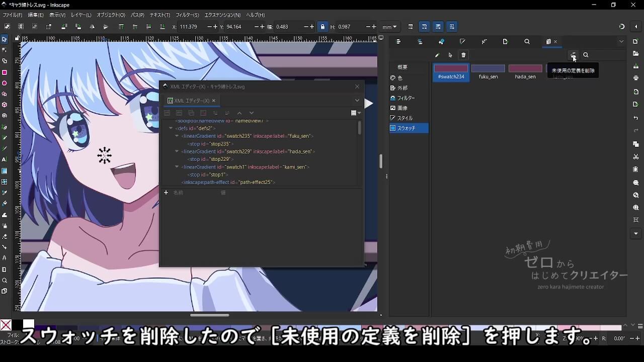The width and height of the screenshot is (644, 362).
Task: Collapse swatch1 linearGradient node
Action: tap(177, 167)
